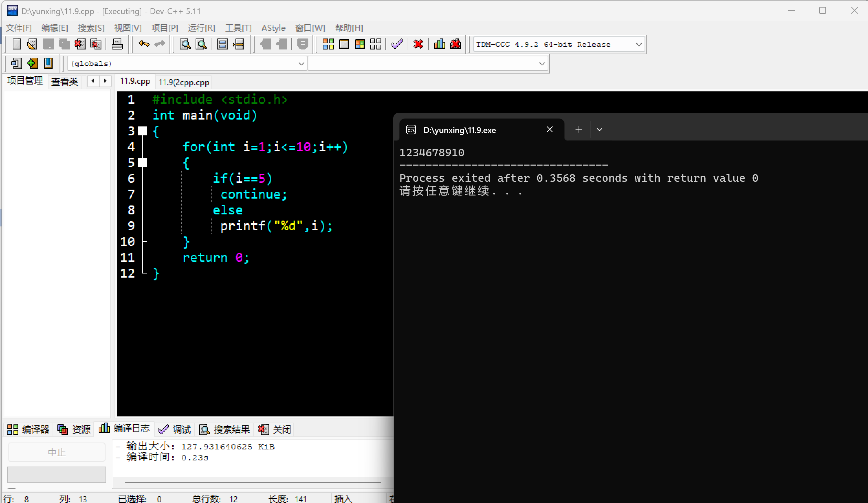Click the 关闭 button in the bottom panel

275,429
